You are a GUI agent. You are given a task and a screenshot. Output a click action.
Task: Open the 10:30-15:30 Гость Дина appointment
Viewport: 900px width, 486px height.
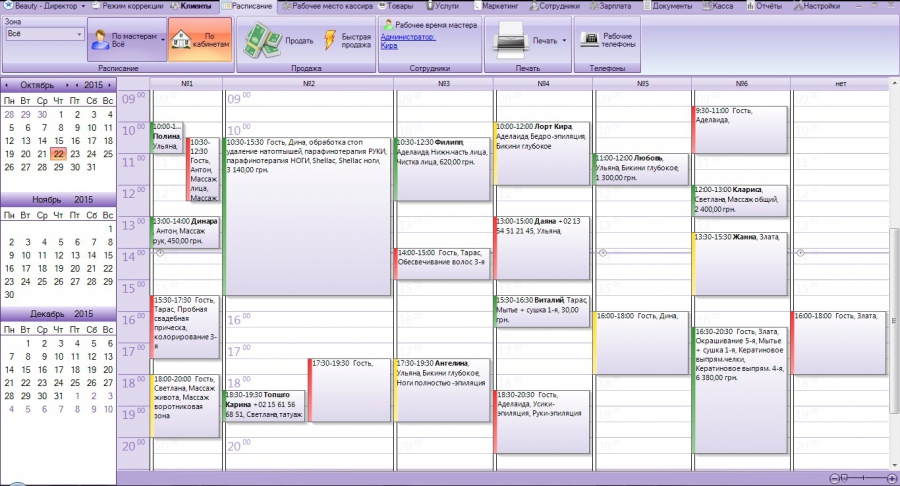pyautogui.click(x=307, y=216)
